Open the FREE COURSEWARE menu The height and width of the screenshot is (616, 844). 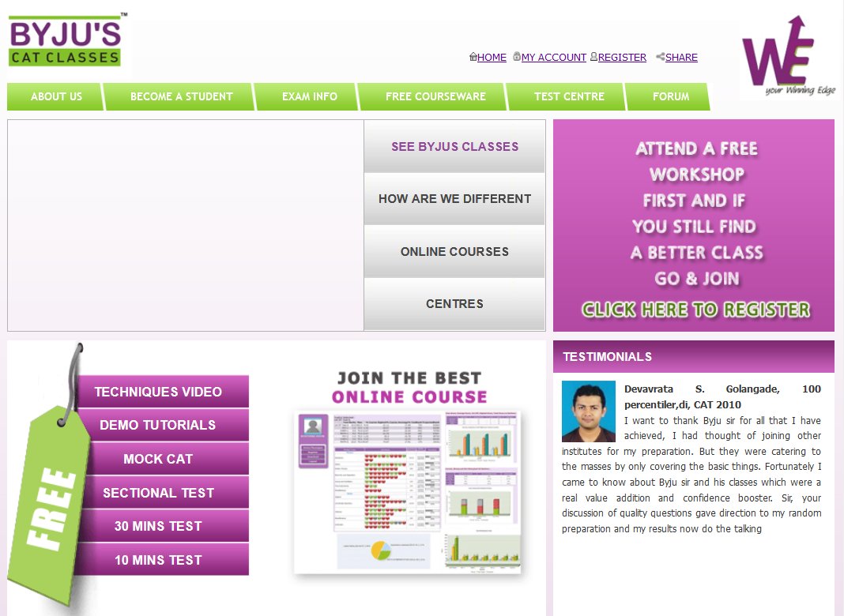pos(433,97)
